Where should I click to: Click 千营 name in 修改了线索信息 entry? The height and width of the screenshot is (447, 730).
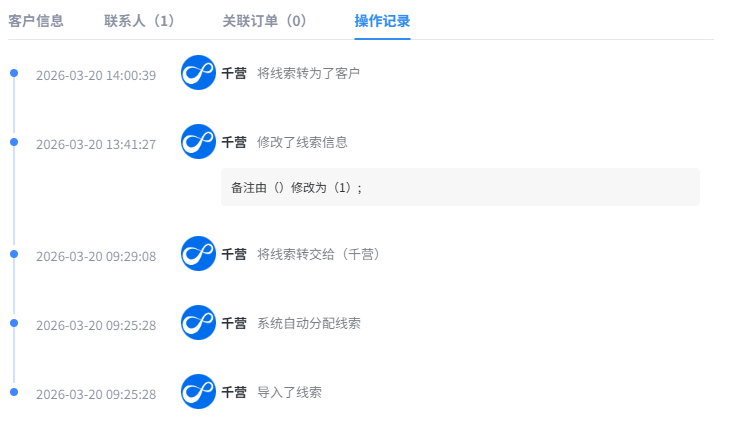(x=234, y=142)
